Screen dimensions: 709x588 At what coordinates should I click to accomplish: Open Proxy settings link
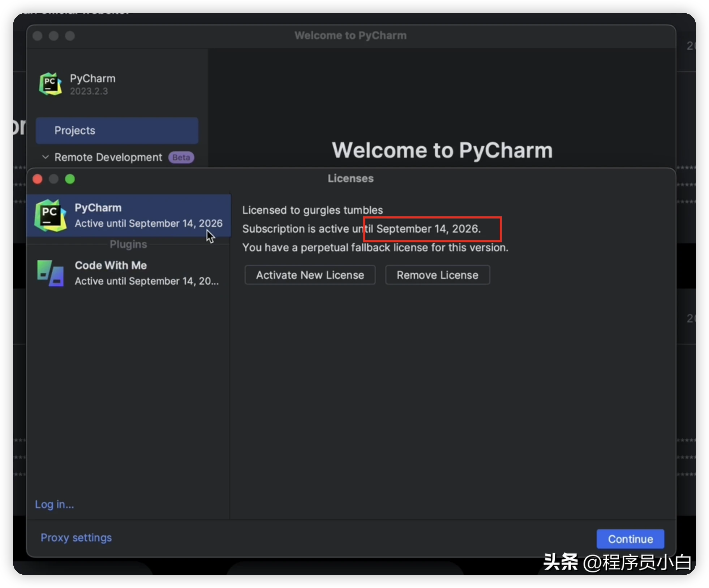point(76,538)
